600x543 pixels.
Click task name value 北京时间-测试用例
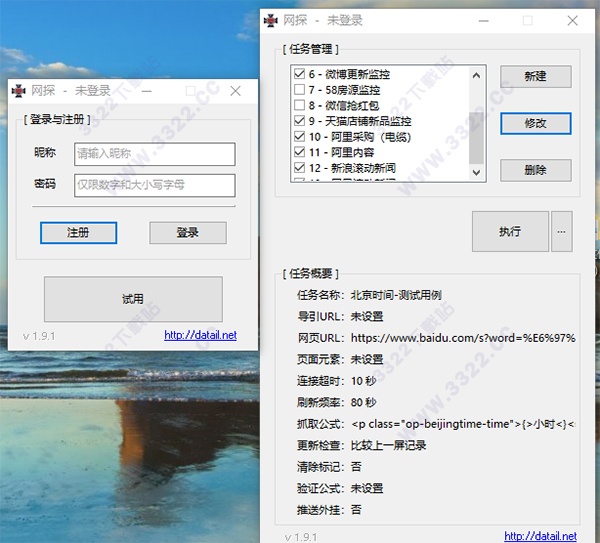(396, 295)
